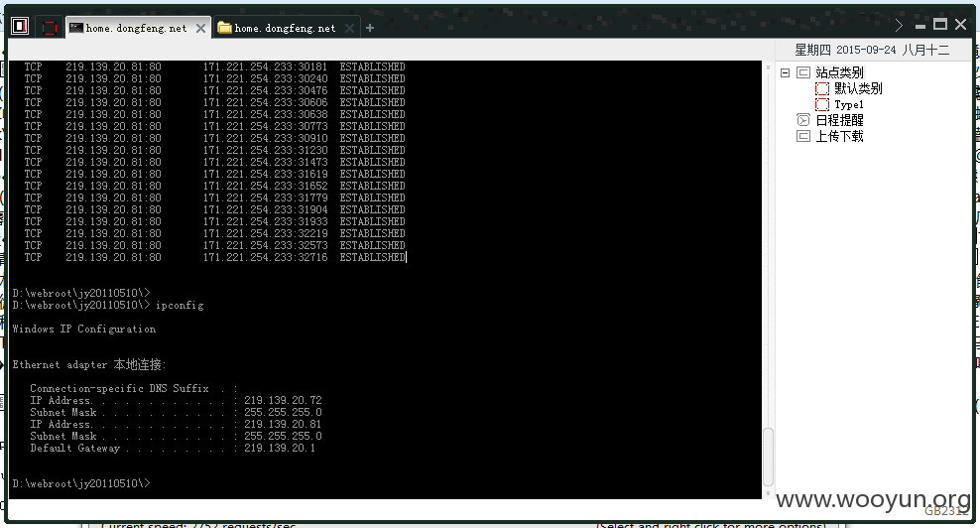Click the GB2312 encoding label
This screenshot has height=528, width=980.
coord(946,511)
